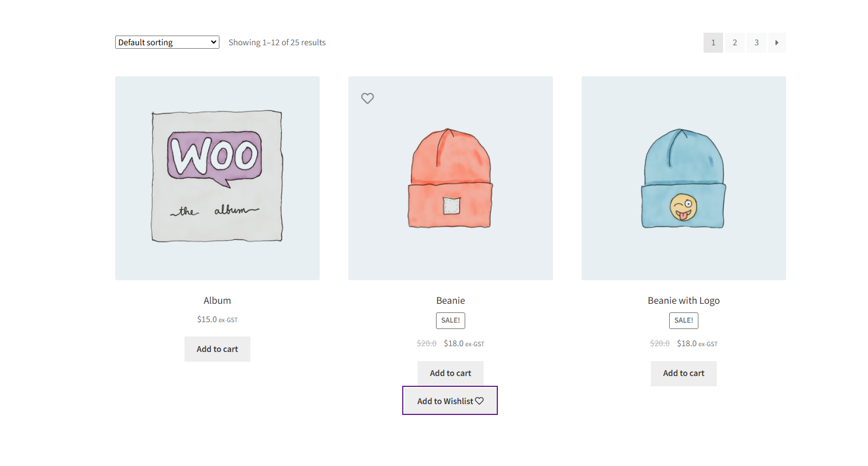Image resolution: width=868 pixels, height=466 pixels.
Task: Click SALE! badge under Beanie with Logo
Action: (x=684, y=320)
